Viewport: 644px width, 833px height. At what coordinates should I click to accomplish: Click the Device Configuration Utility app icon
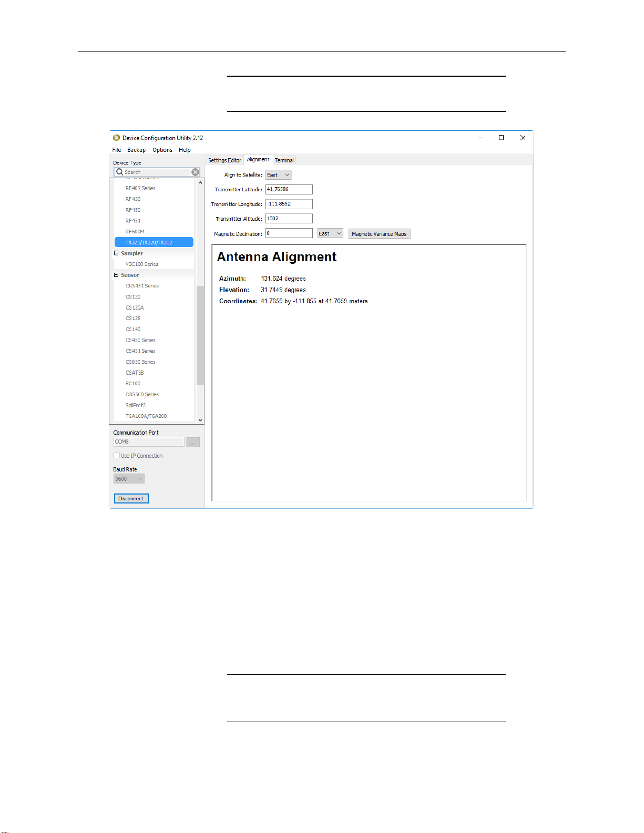116,138
